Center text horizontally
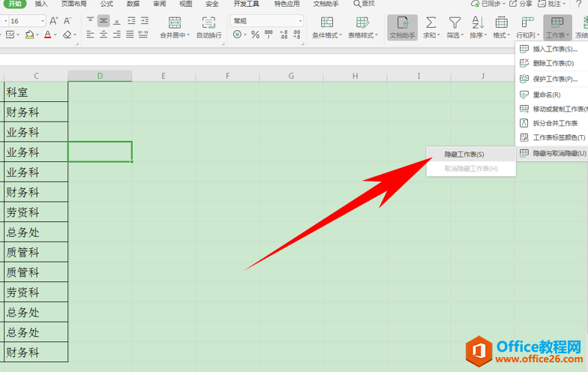588x372 pixels. click(103, 34)
